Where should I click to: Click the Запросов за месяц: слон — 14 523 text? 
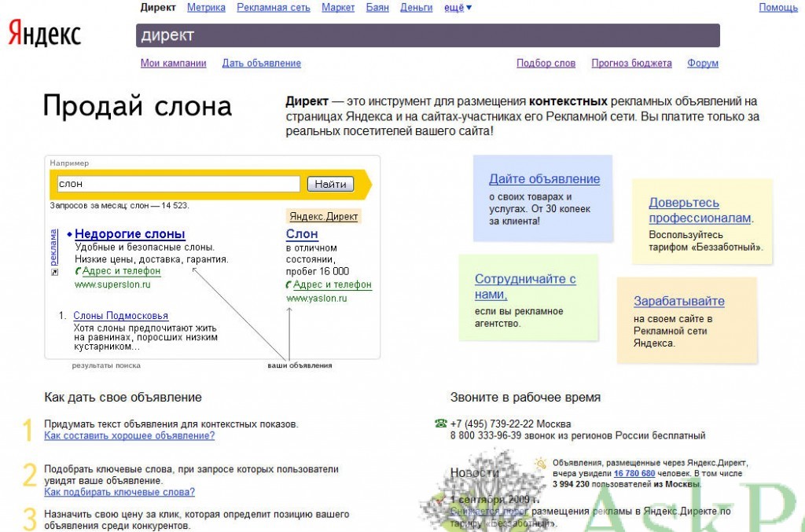(x=119, y=206)
